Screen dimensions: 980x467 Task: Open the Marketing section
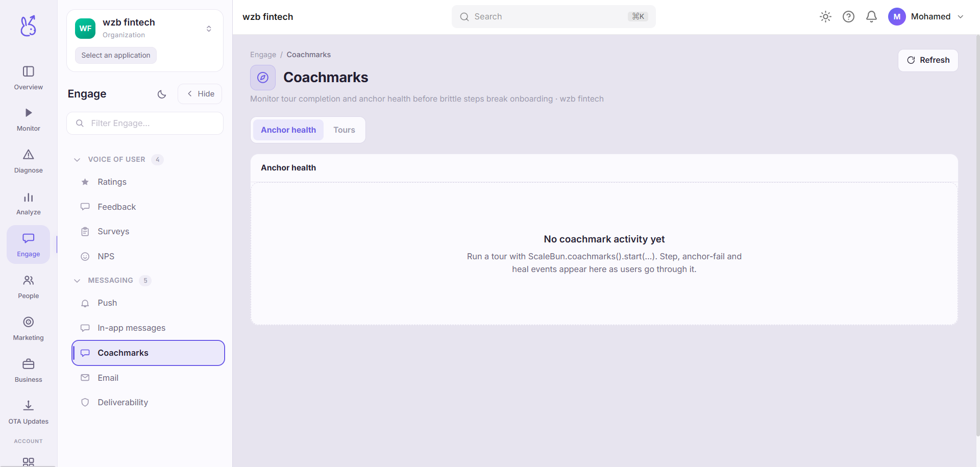point(29,329)
